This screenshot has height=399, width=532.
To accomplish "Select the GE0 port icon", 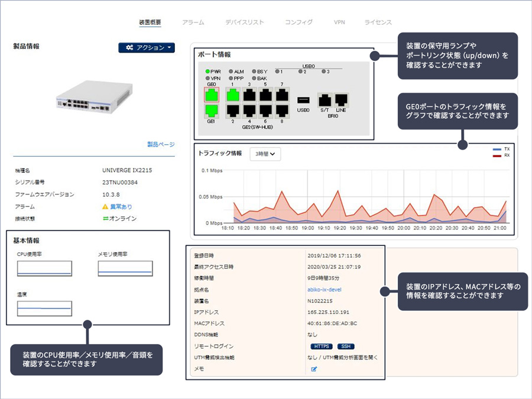I will click(212, 95).
